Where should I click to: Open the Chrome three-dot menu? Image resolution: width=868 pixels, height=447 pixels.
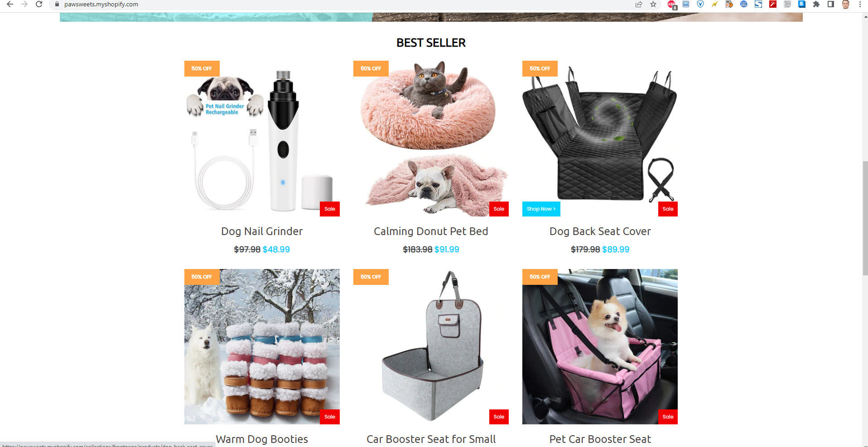pos(860,4)
